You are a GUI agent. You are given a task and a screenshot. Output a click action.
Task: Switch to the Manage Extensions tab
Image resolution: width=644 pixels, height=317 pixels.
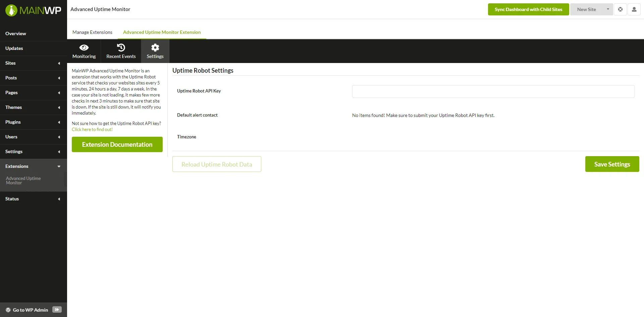[x=92, y=32]
